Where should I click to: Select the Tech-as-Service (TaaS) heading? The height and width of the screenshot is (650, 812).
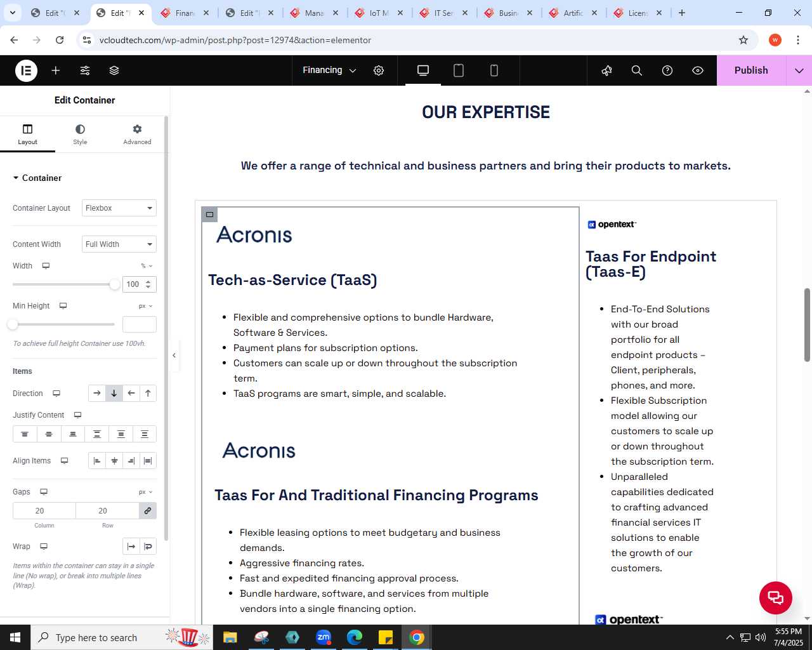coord(292,280)
